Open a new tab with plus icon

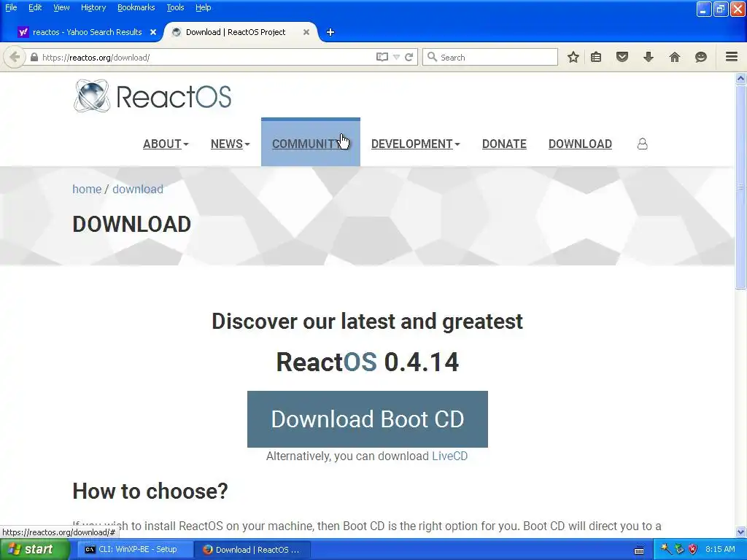pos(330,32)
